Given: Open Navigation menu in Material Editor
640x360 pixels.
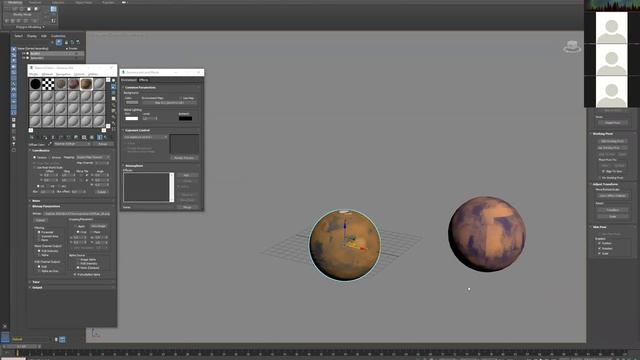Looking at the screenshot, I should coord(63,74).
